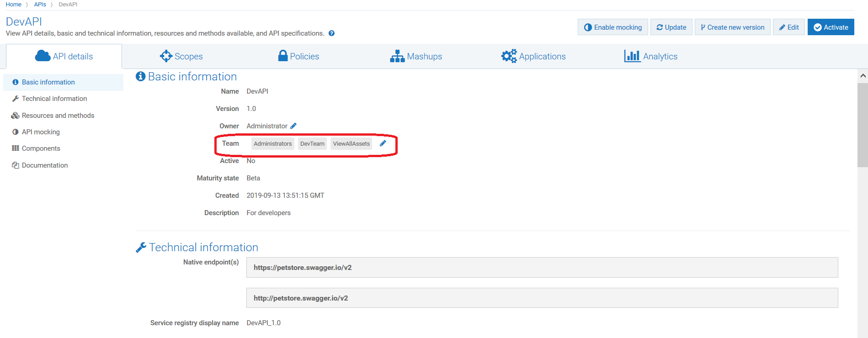Open the Mashups tab

pyautogui.click(x=416, y=56)
